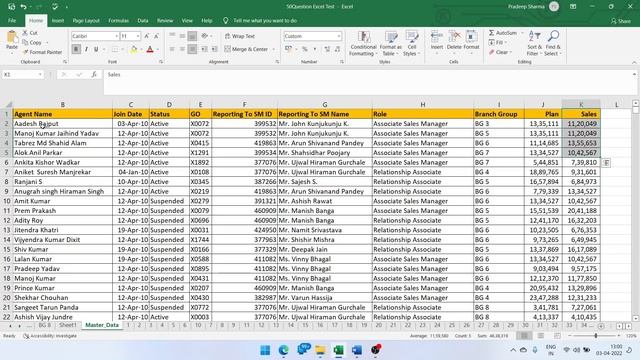Click Tell me what you want to do

265,20
